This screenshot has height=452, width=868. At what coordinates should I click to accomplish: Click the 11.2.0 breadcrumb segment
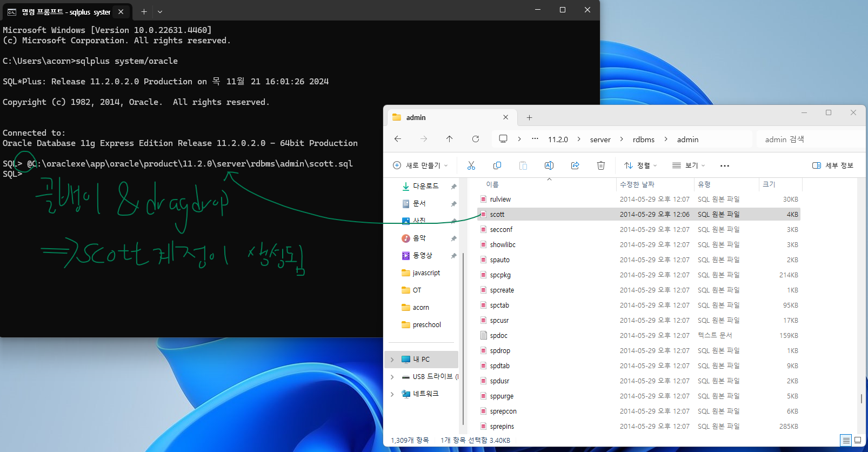point(558,139)
